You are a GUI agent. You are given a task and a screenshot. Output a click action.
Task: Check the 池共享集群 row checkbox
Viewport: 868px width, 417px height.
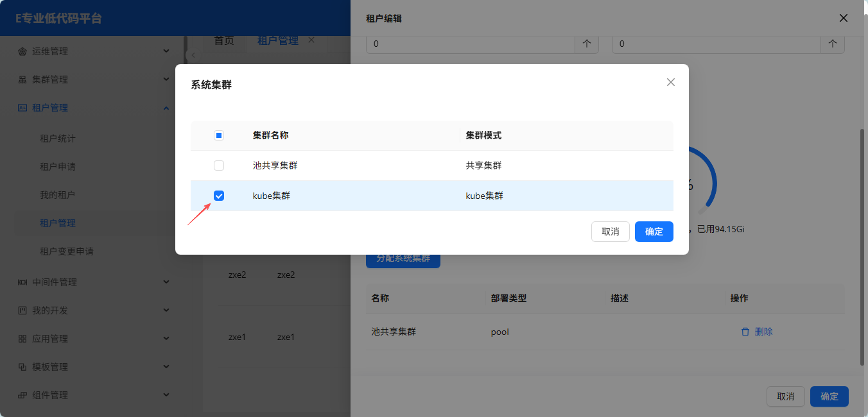click(219, 166)
